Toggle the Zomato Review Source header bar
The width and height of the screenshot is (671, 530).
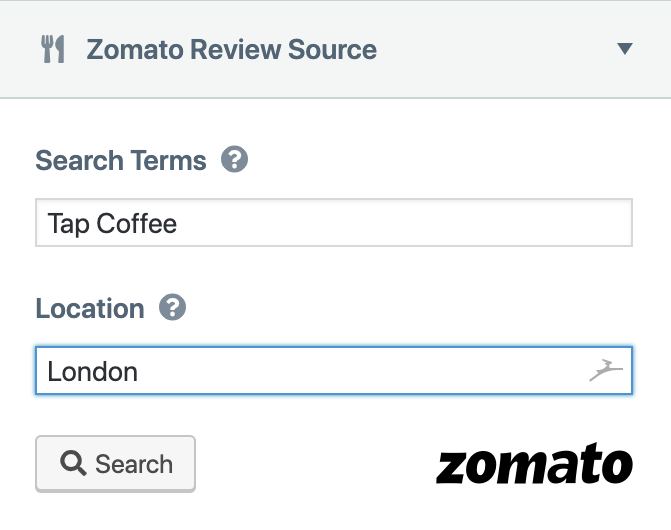point(336,49)
